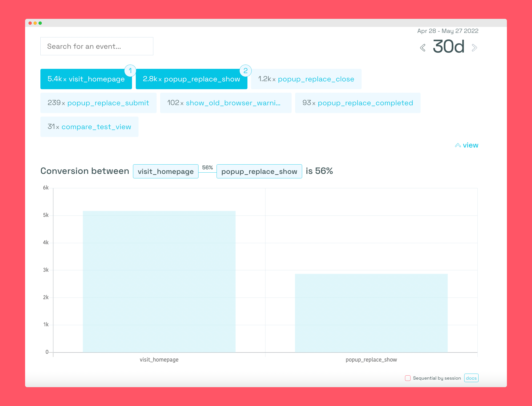Select the popup_replace_close event chip

click(306, 79)
